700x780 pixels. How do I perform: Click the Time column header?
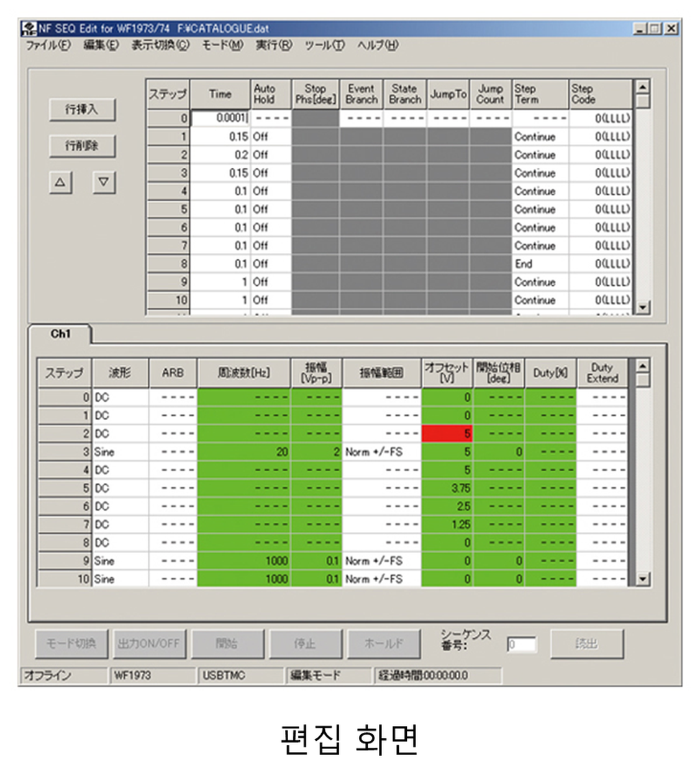point(220,94)
